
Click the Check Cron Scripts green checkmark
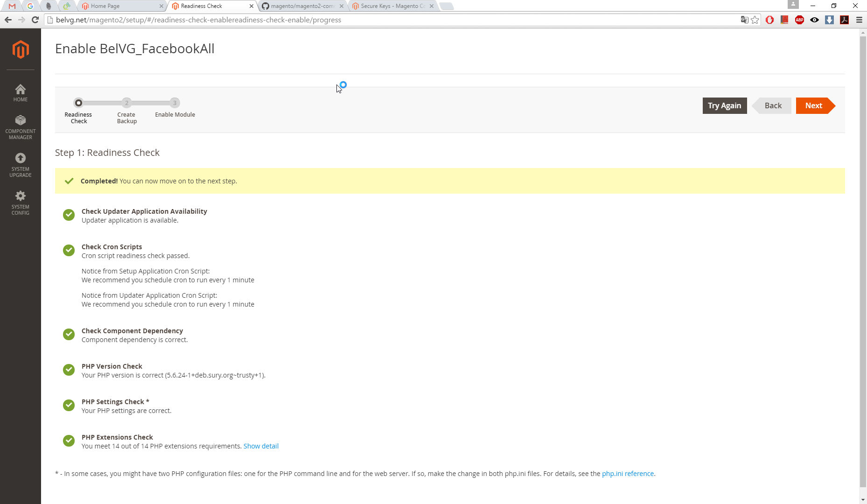tap(69, 250)
